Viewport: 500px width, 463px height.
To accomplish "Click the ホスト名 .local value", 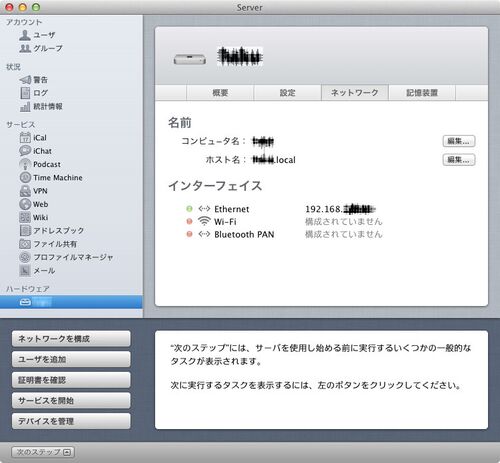I will click(274, 160).
